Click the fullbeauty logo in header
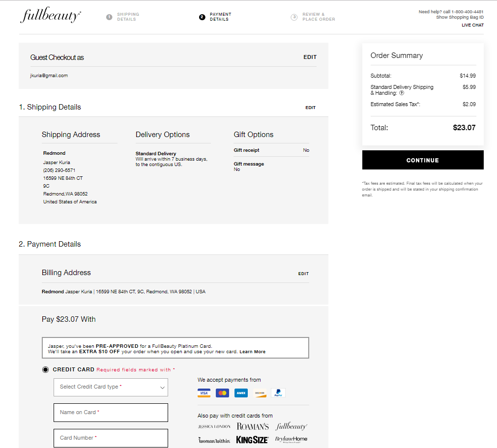Screen dimensions: 497x448 click(51, 15)
